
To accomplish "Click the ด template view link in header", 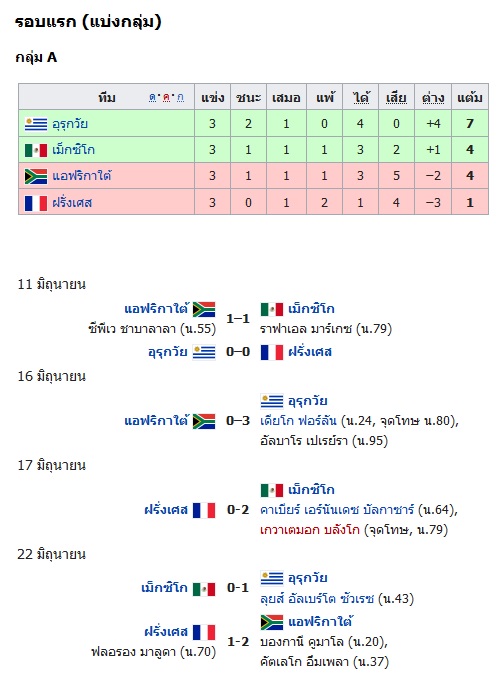I will [x=153, y=97].
